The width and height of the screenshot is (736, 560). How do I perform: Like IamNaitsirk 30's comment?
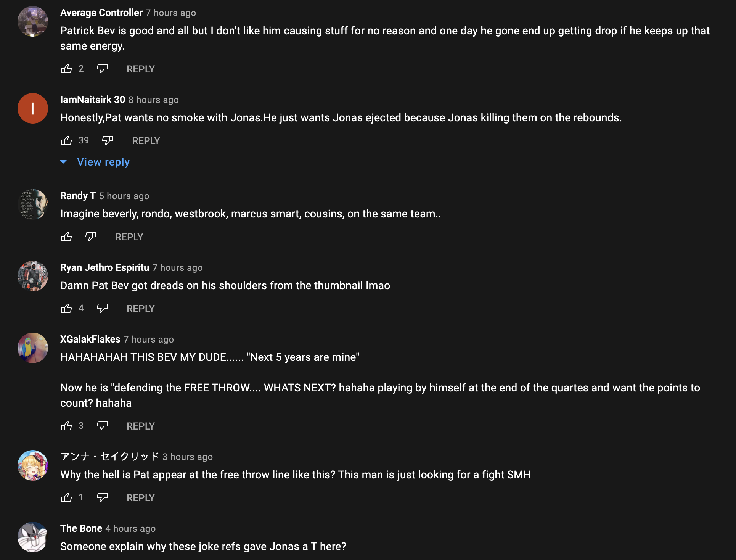coord(66,141)
